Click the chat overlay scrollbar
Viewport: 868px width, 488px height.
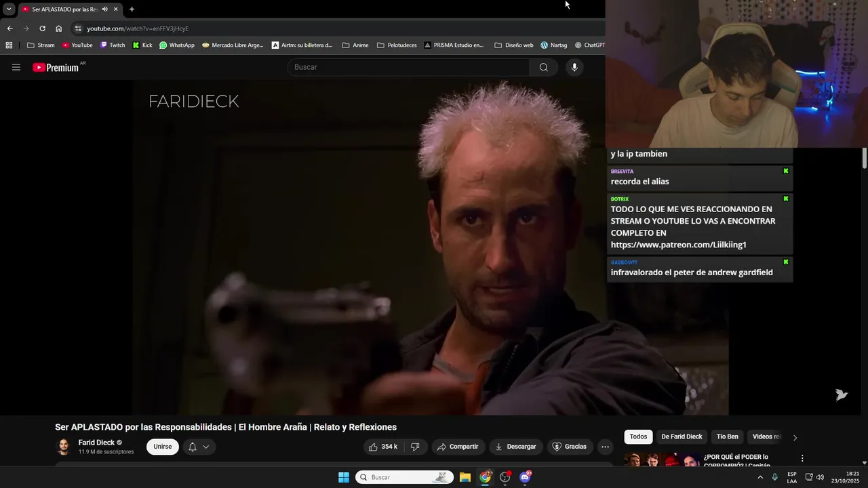tap(865, 159)
